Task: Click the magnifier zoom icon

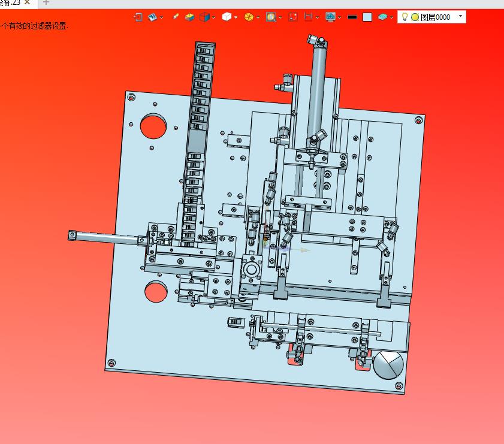Action: click(x=271, y=17)
